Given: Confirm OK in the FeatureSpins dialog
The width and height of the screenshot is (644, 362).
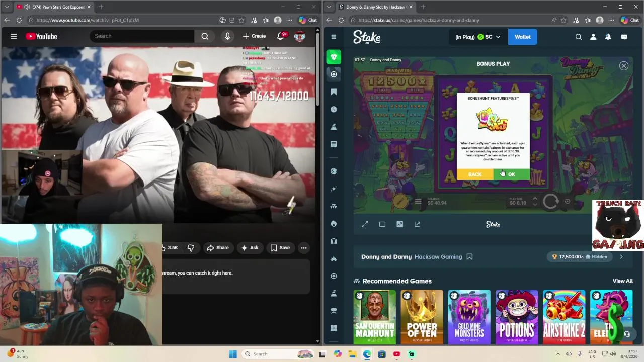Looking at the screenshot, I should pos(512,174).
